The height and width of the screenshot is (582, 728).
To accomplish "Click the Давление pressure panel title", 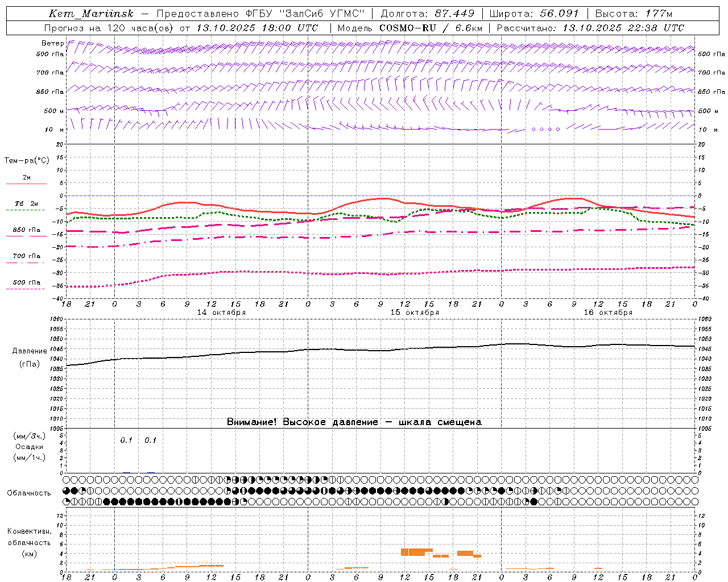I will pos(30,351).
